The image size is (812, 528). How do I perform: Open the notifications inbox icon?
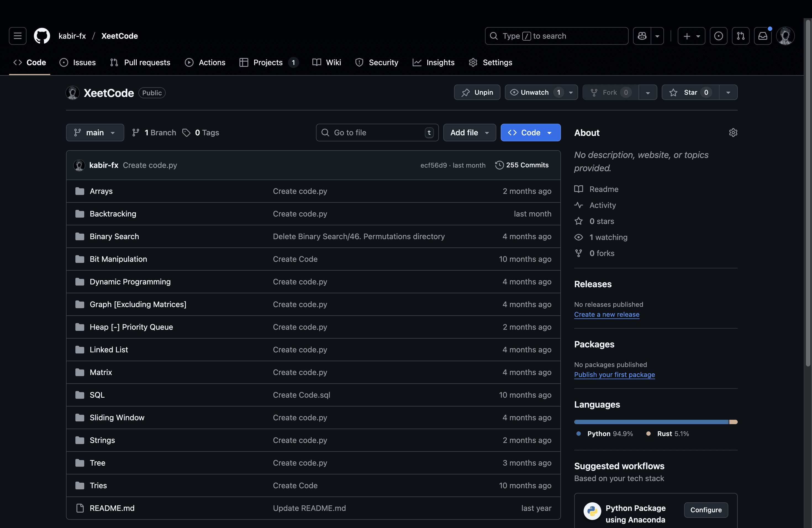coord(762,36)
